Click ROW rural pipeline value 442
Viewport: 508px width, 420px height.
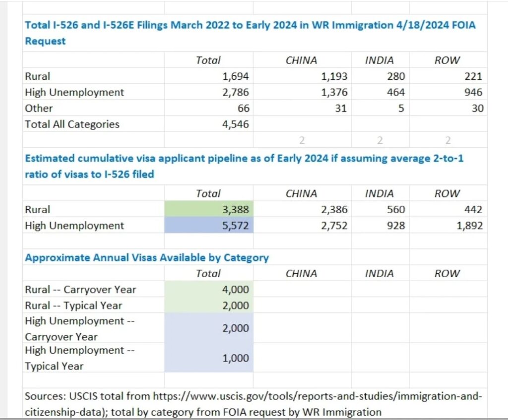click(473, 210)
